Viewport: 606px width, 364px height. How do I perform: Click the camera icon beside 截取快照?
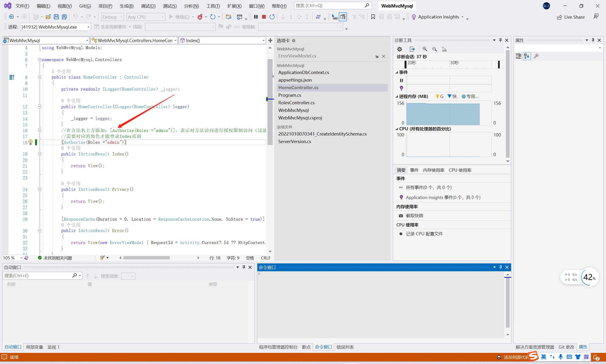click(401, 216)
